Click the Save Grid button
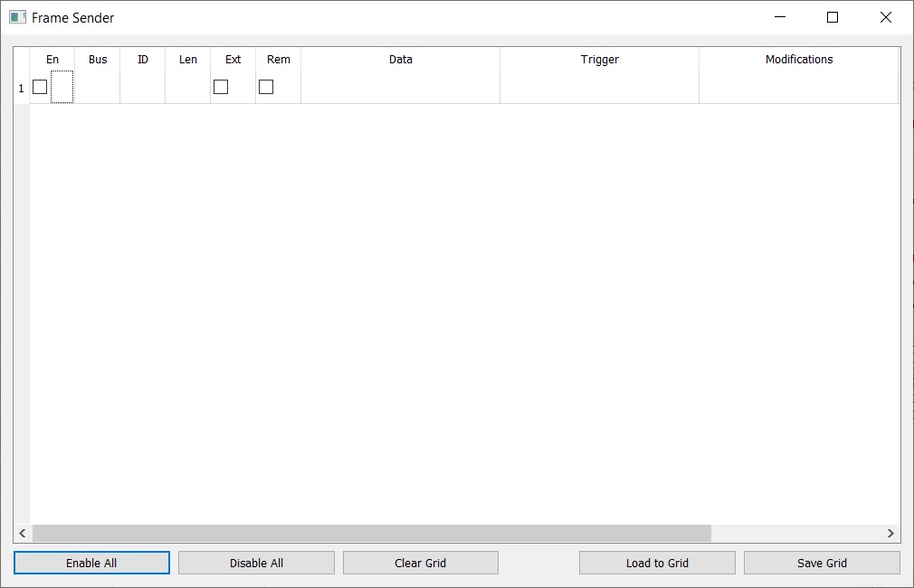 click(x=822, y=563)
